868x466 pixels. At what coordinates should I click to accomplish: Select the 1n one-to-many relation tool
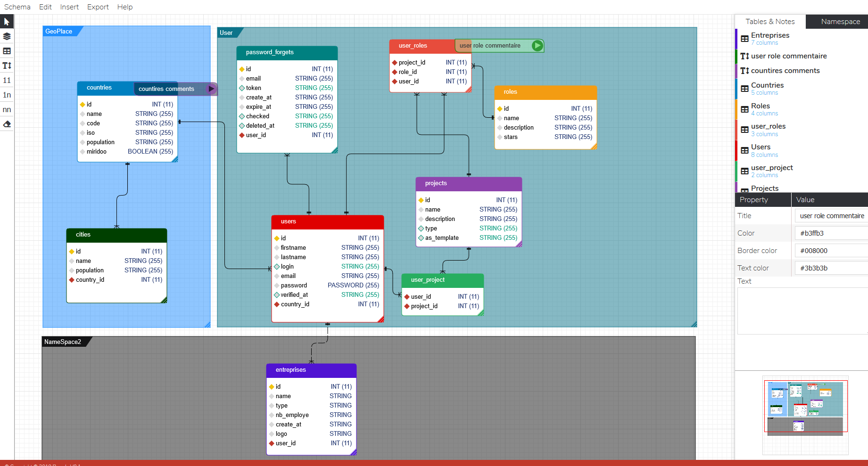pyautogui.click(x=7, y=95)
